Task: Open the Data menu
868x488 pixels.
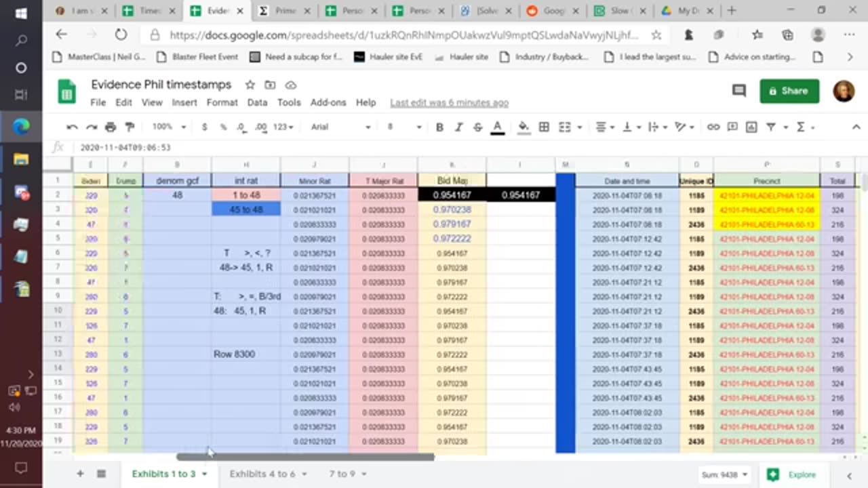Action: point(257,102)
